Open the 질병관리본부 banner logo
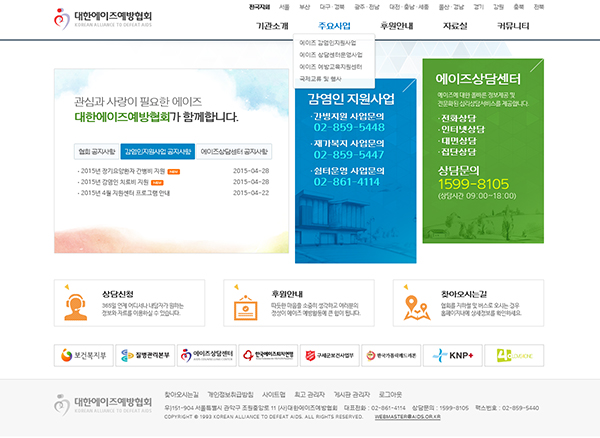The height and width of the screenshot is (438, 600). 144,355
